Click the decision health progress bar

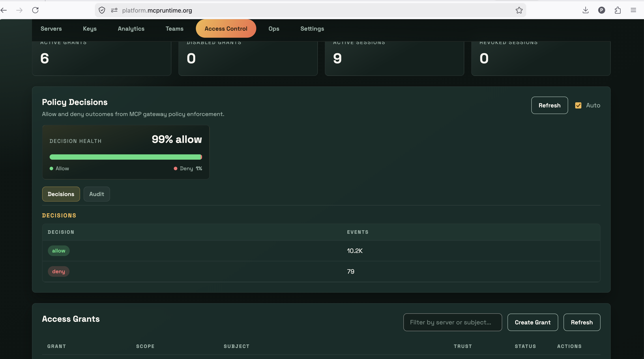[126, 157]
